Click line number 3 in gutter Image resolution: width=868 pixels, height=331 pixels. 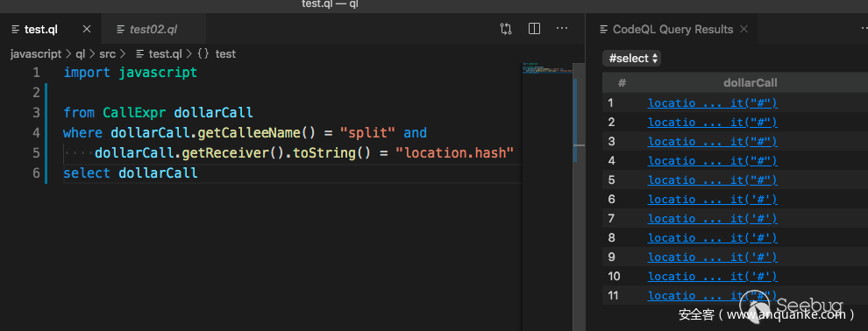[x=36, y=113]
